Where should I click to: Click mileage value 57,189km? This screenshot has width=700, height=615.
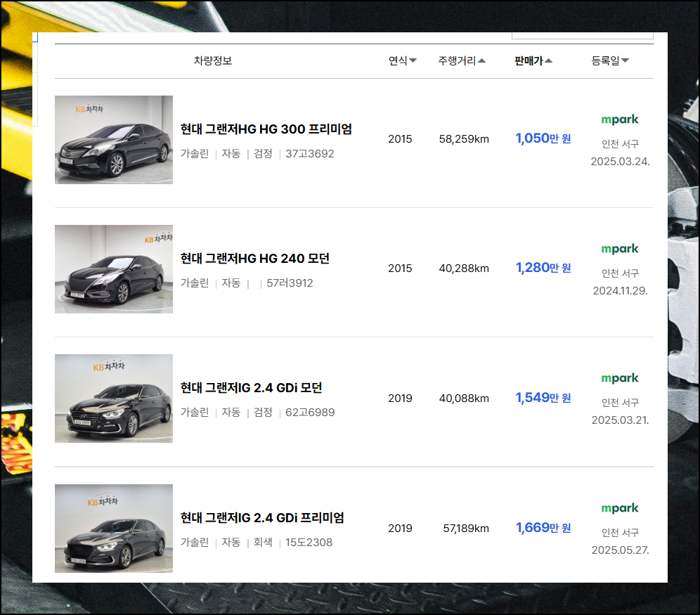pos(466,529)
